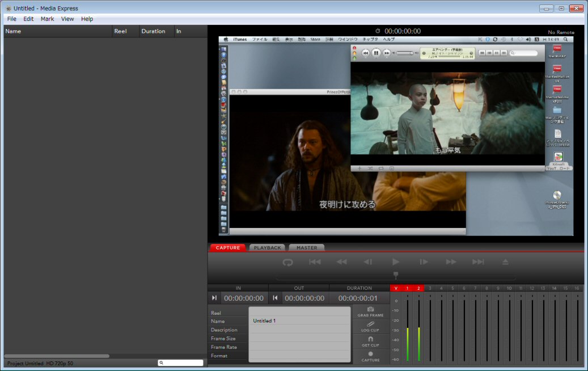Click the Frame Size label

pos(223,338)
